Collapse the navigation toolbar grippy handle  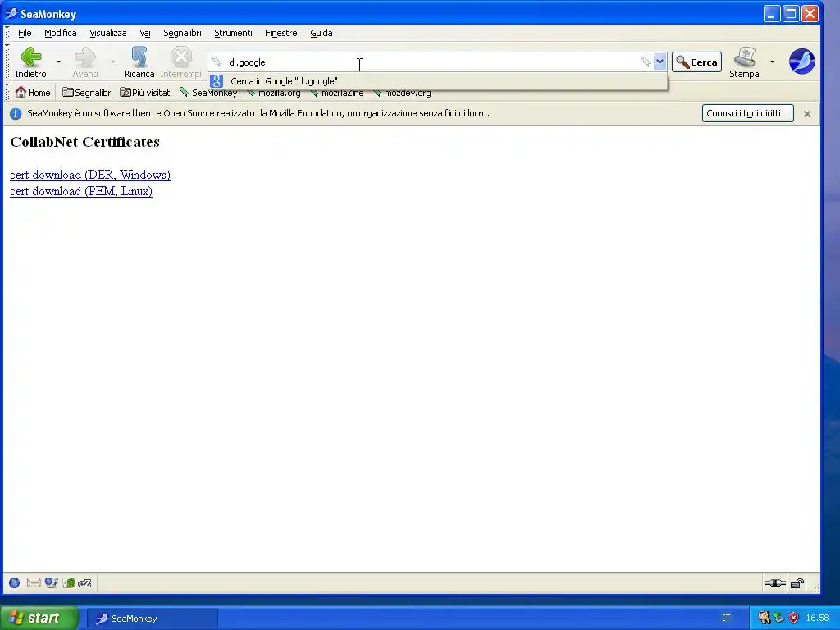point(7,62)
